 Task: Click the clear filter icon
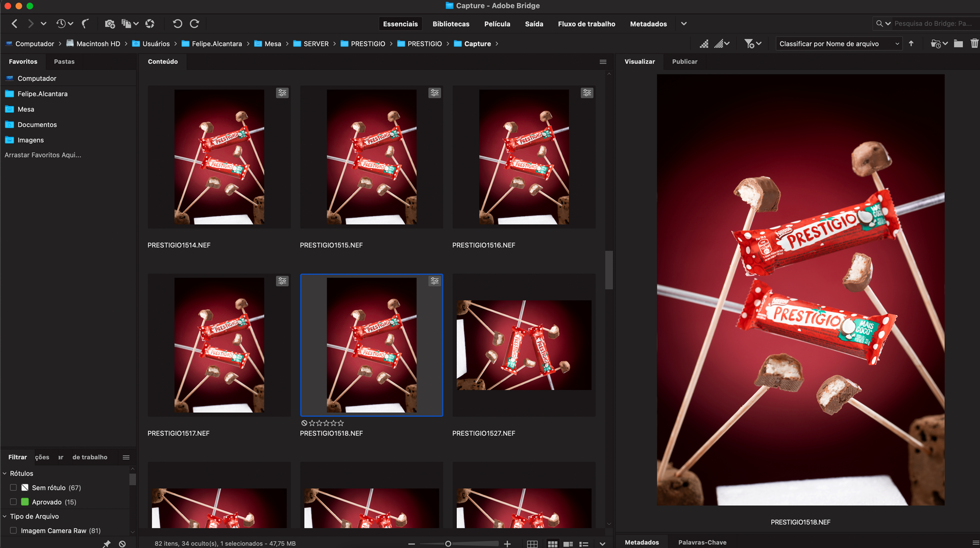point(122,544)
